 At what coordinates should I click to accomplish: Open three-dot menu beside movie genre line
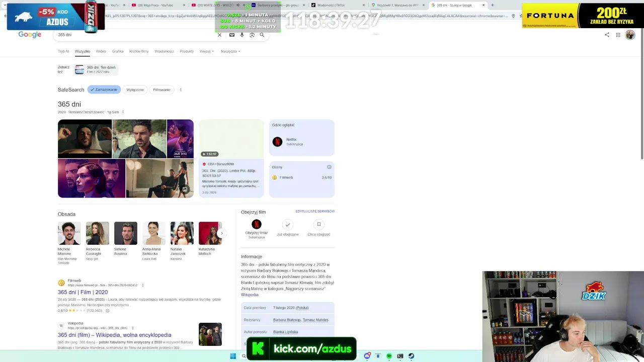[123, 112]
